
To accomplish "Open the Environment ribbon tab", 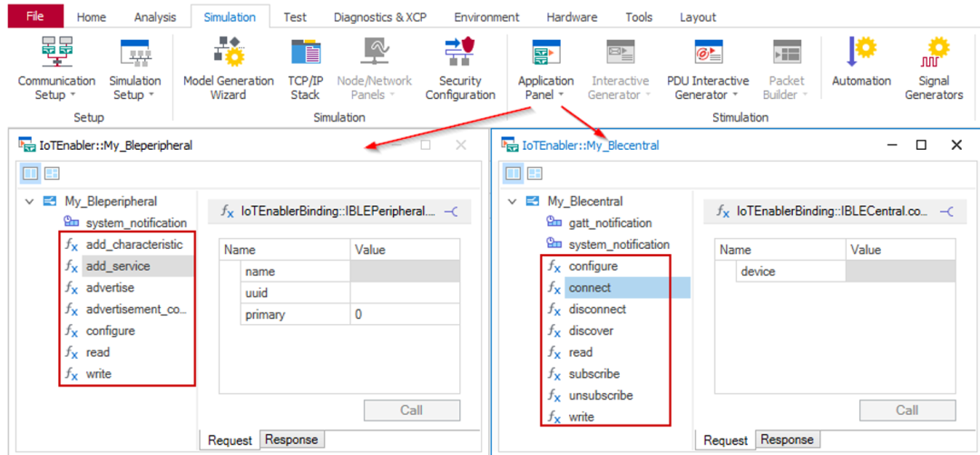I will point(486,17).
